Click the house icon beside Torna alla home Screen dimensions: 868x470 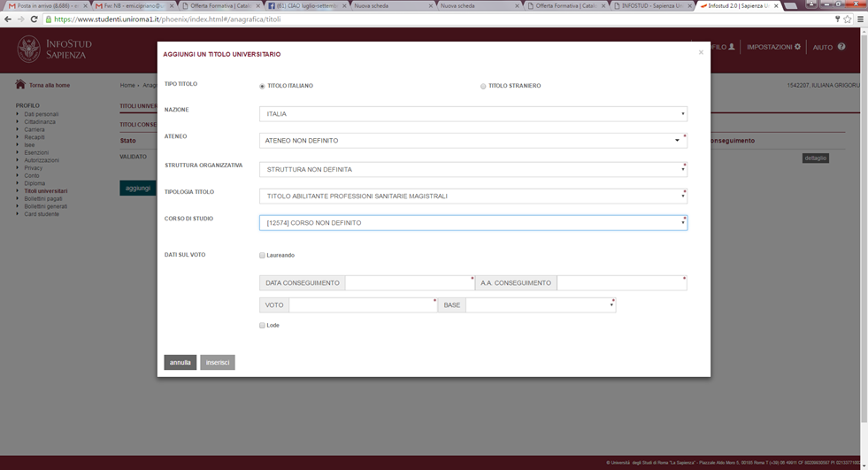click(20, 85)
